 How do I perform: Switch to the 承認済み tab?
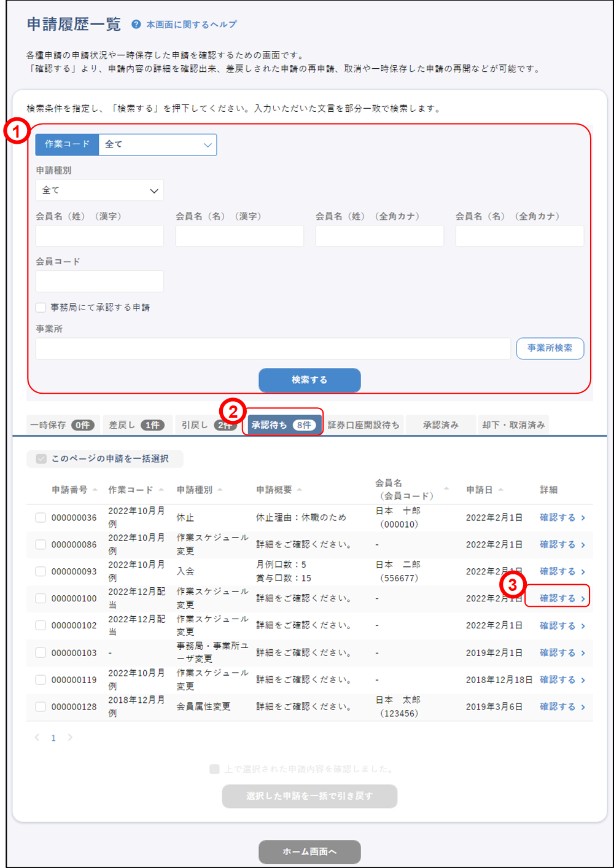point(440,425)
